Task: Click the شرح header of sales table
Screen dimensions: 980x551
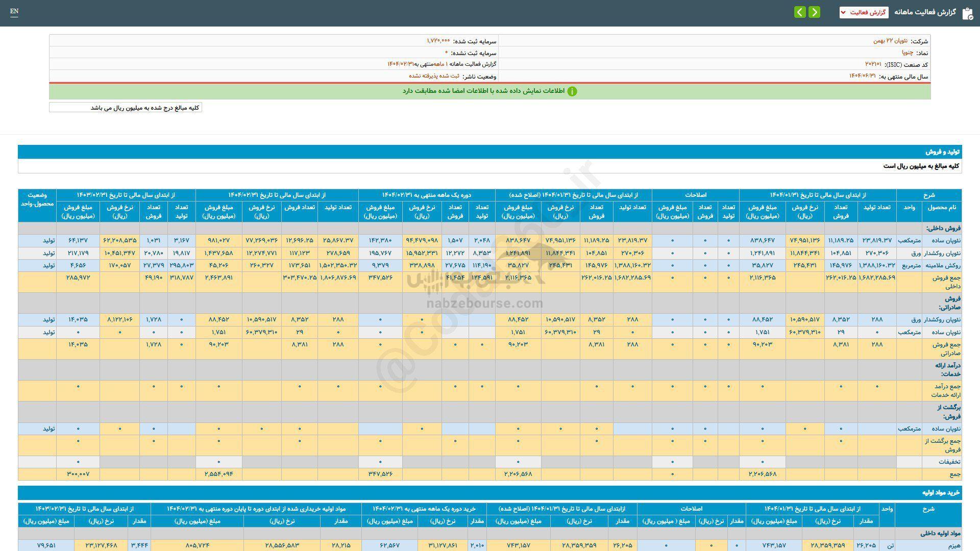Action: pos(928,195)
